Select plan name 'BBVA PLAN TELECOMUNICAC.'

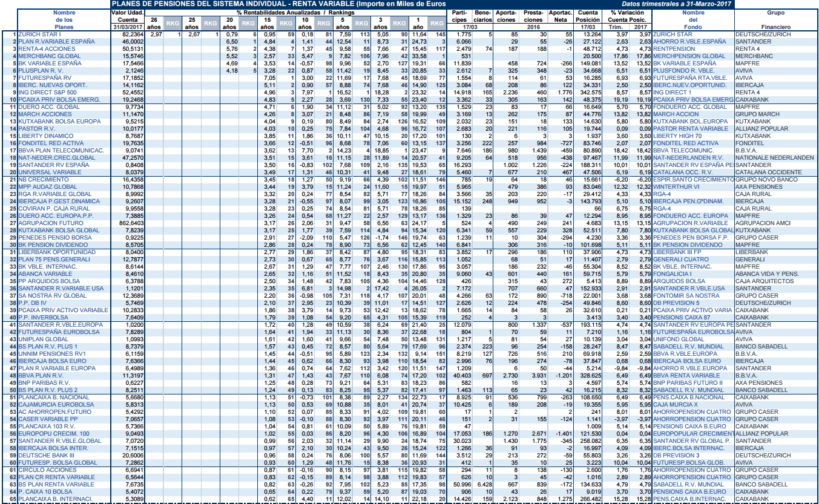pyautogui.click(x=61, y=151)
